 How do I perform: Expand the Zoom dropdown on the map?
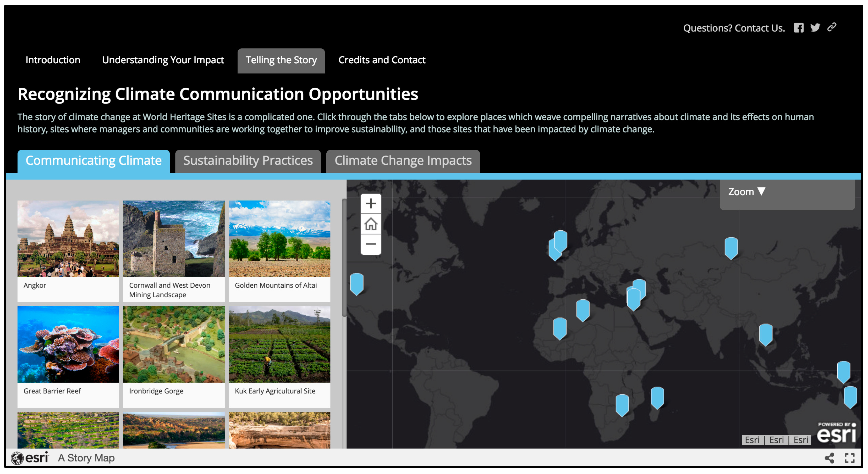point(747,192)
